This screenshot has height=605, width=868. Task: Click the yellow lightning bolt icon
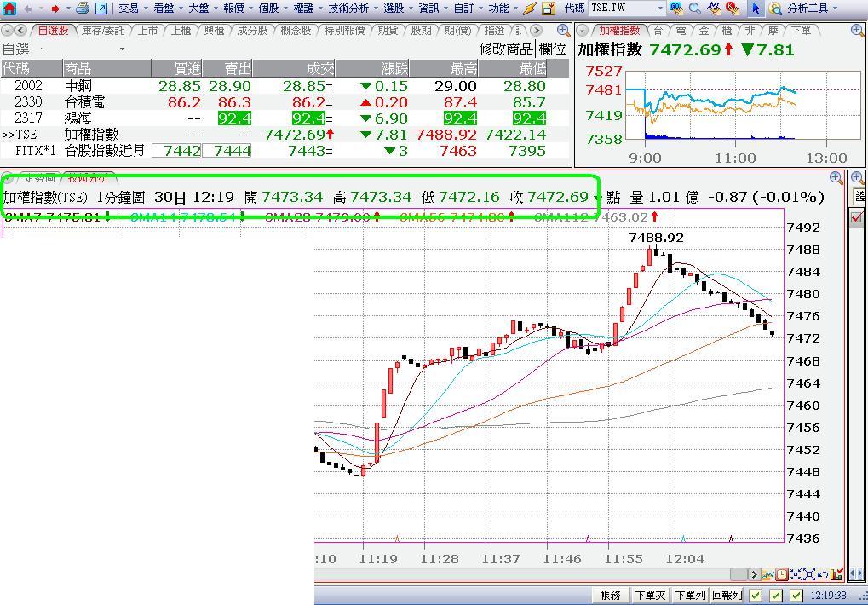tap(530, 9)
